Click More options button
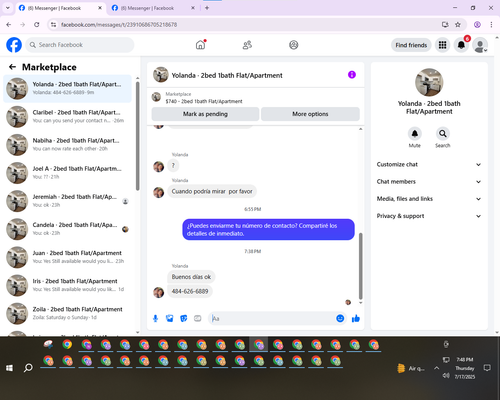Screen dimensions: 500x400 click(x=310, y=114)
